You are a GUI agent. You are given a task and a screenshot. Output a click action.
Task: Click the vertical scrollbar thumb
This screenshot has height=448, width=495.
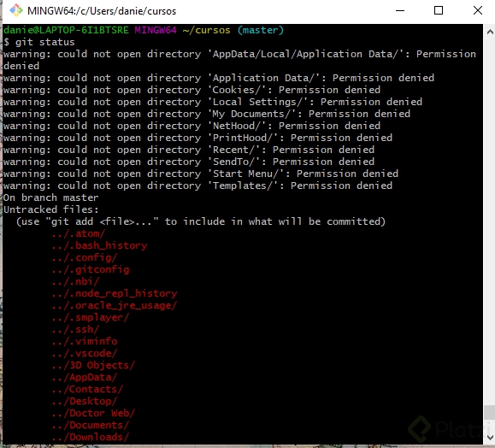pyautogui.click(x=489, y=413)
